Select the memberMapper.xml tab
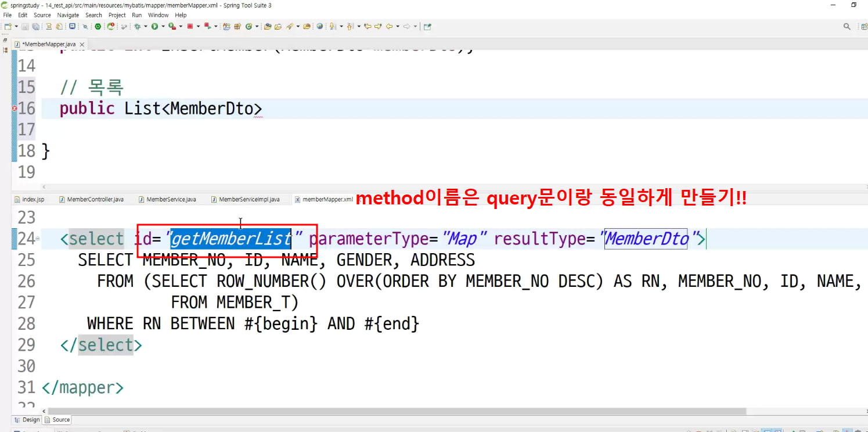The image size is (868, 432). (x=324, y=199)
